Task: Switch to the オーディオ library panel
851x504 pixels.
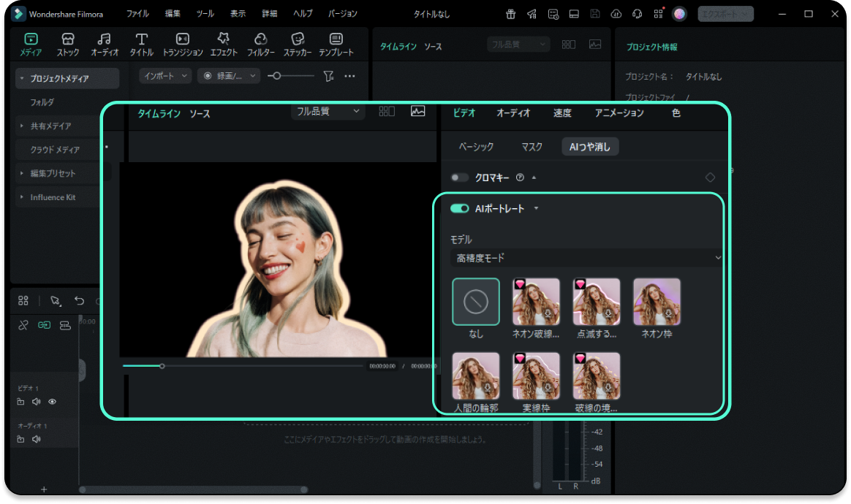Action: click(105, 44)
